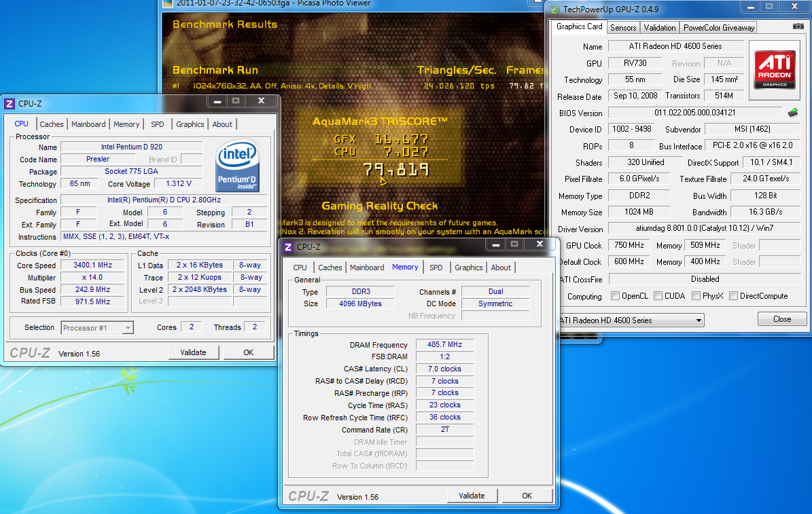Click Validate in the CPU-Z Memory window
The image size is (812, 514).
(472, 496)
